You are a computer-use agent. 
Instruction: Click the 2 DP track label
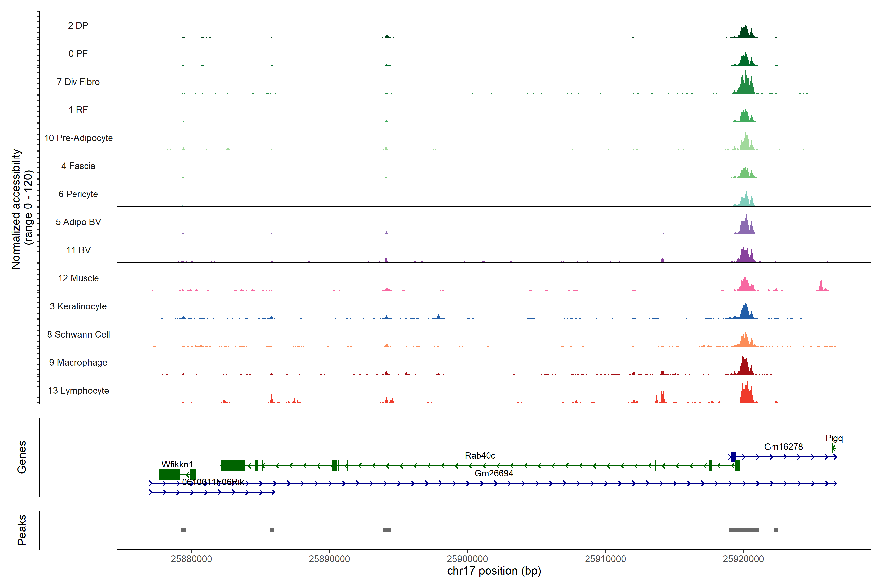pos(78,25)
